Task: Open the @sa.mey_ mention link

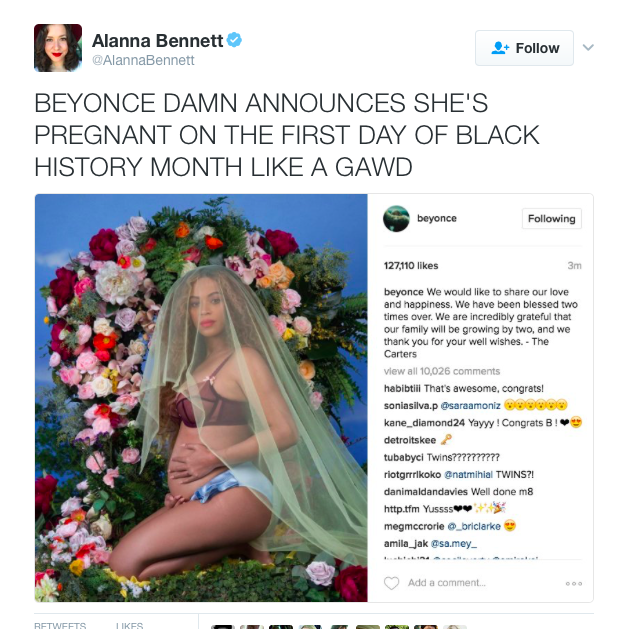Action: [453, 544]
